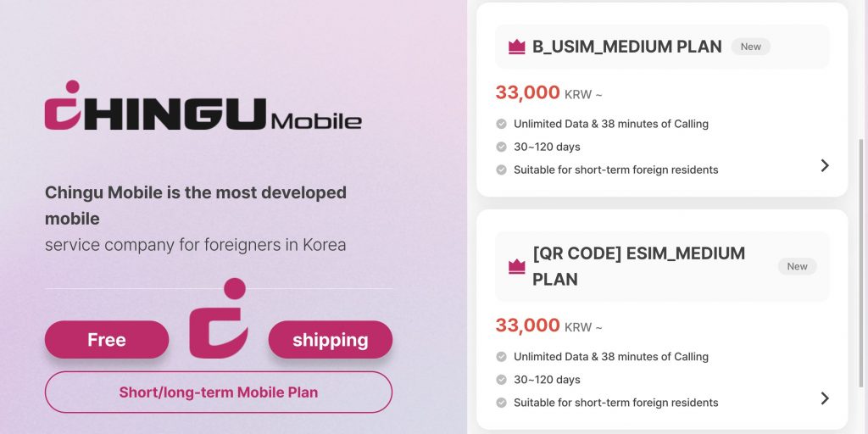Click the check icon beside short-term residents in ESIM plan

click(502, 403)
